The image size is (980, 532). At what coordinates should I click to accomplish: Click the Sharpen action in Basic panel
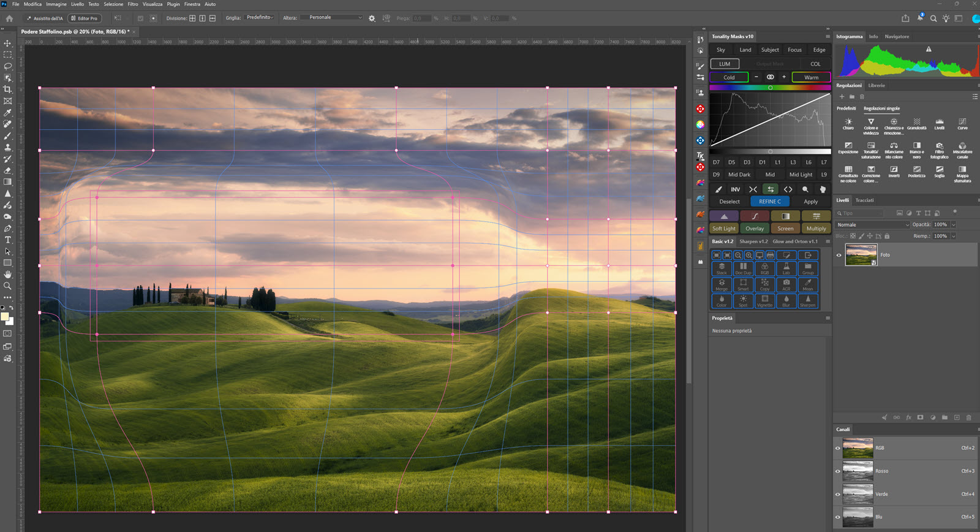click(808, 301)
